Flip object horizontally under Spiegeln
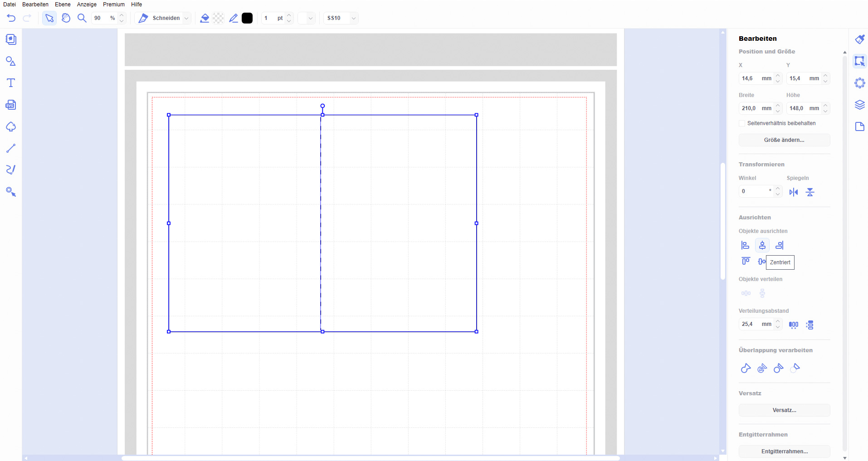Viewport: 868px width, 461px height. (793, 192)
